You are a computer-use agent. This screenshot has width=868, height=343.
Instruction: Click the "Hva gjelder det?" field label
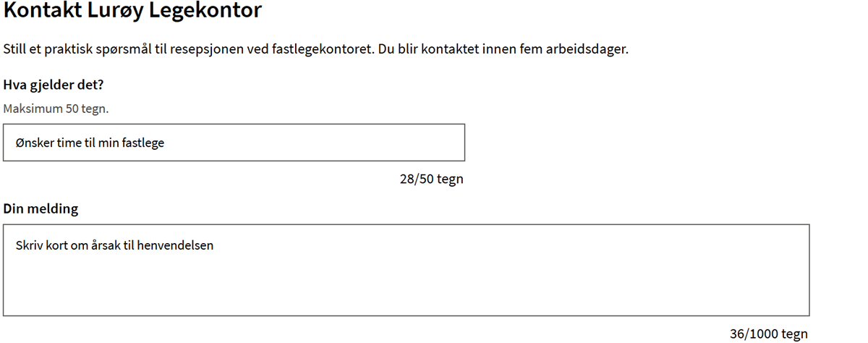coord(54,85)
